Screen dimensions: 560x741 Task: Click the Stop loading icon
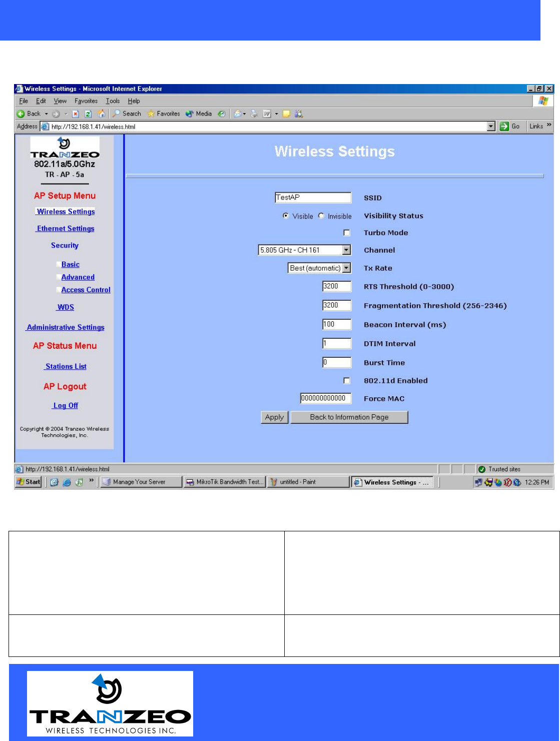76,114
